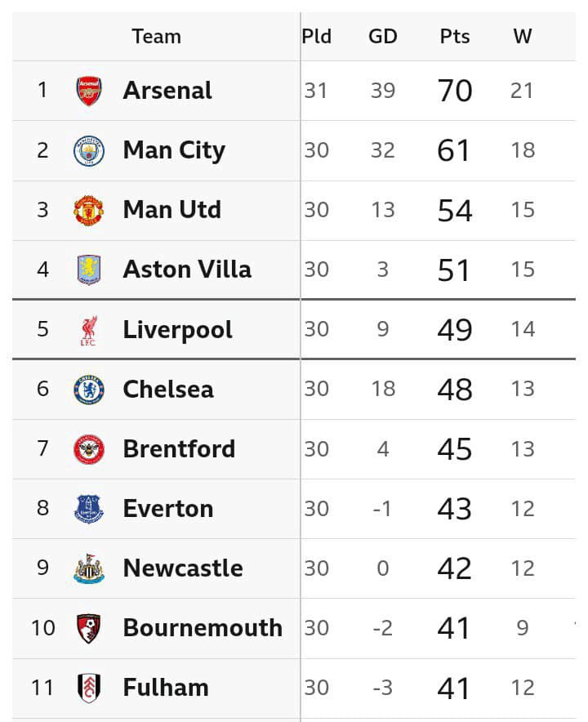Open the Bournemouth team name link
Viewport: 588px width, 722px height.
[203, 628]
